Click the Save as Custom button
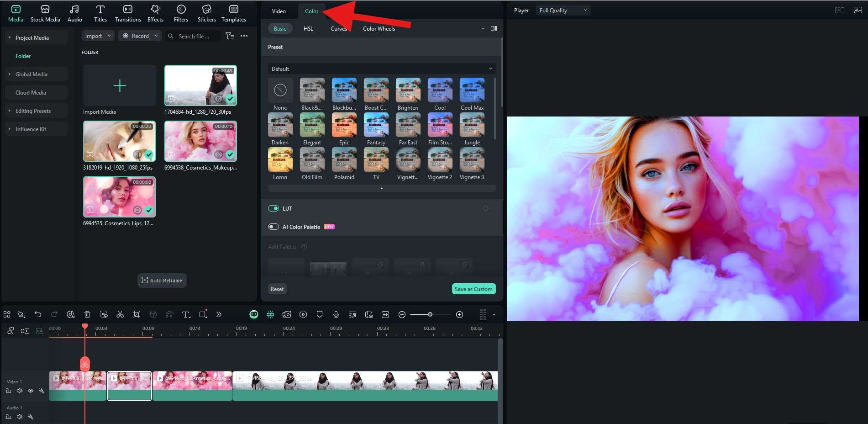 473,289
